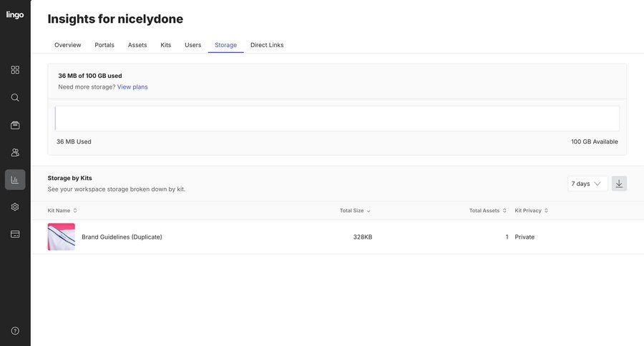644x346 pixels.
Task: Expand the 7 days range dropdown
Action: click(587, 184)
